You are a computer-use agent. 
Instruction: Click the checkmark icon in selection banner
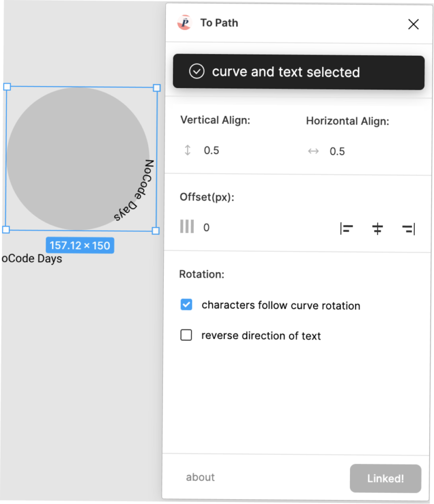(197, 71)
